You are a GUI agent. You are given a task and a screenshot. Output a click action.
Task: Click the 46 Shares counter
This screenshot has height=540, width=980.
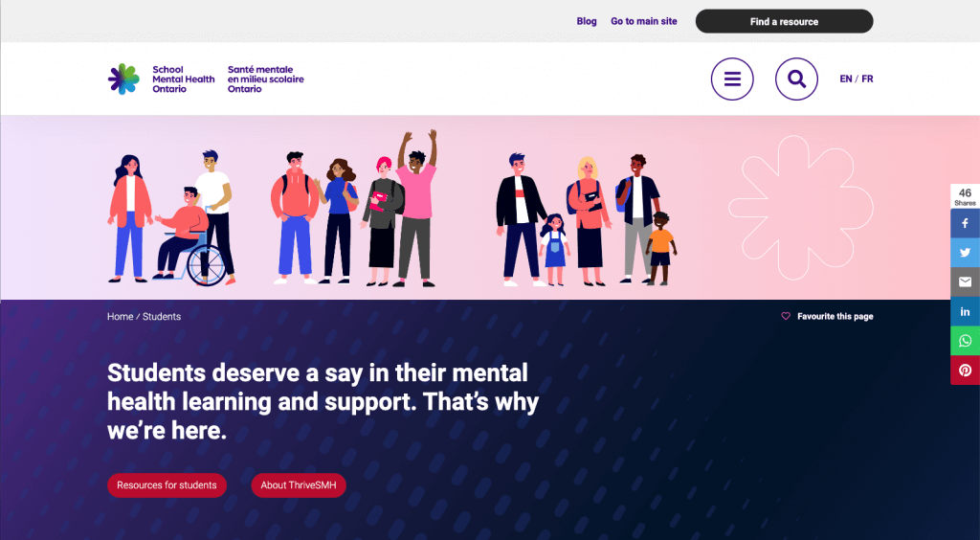(965, 196)
